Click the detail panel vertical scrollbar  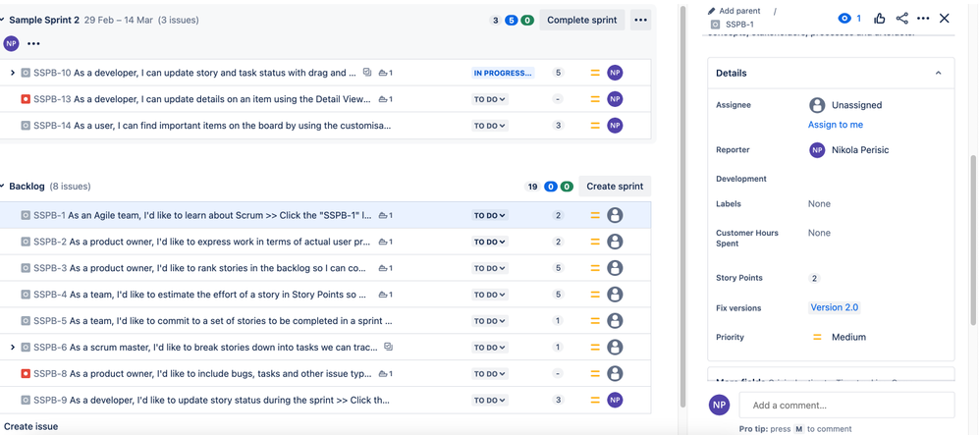(973, 240)
